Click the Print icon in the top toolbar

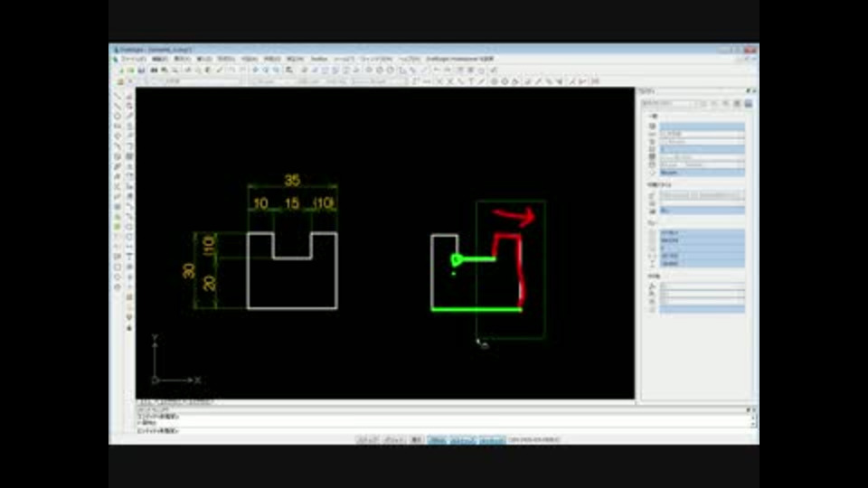click(x=155, y=70)
